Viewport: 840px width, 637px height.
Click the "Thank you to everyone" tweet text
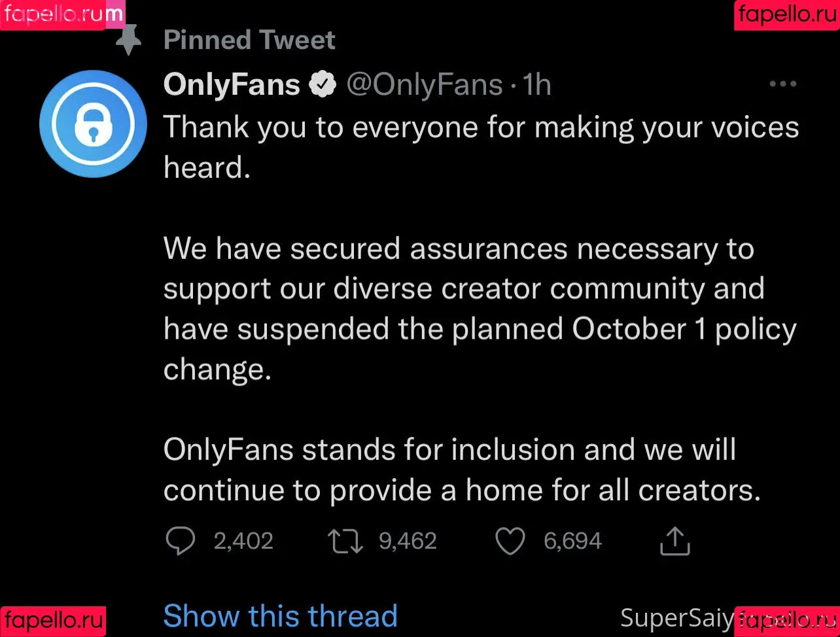pyautogui.click(x=481, y=147)
